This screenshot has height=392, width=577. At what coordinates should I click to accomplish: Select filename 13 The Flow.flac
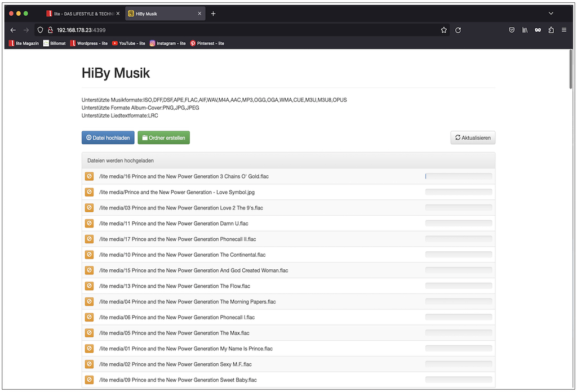(175, 286)
